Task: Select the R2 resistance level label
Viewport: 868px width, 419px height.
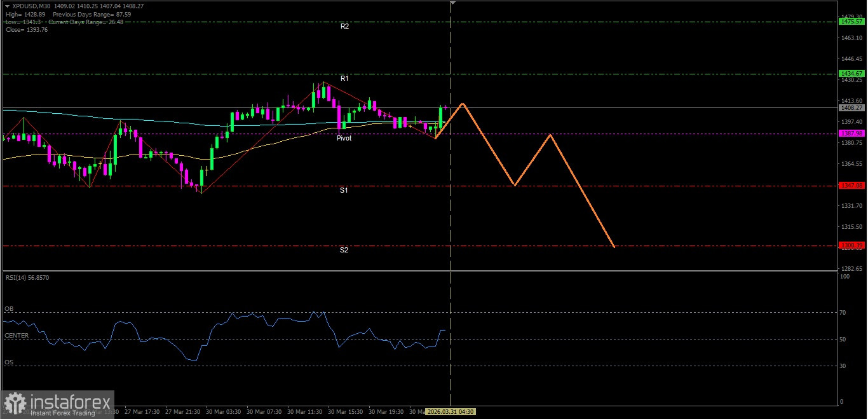Action: pyautogui.click(x=344, y=27)
